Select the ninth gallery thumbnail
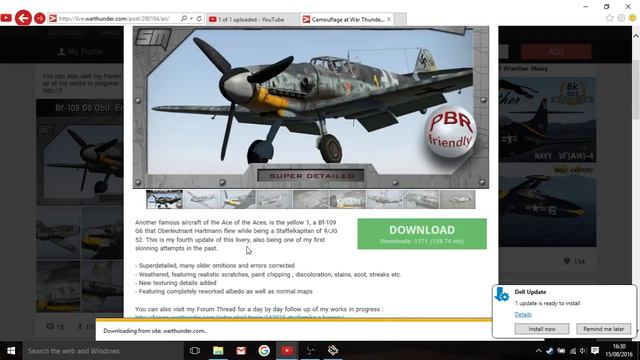The image size is (640, 360). [x=458, y=199]
